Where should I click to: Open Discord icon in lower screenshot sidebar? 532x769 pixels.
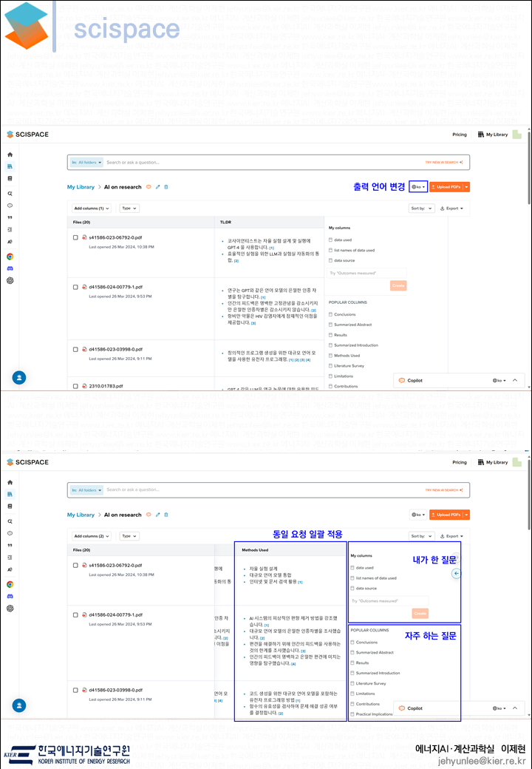pyautogui.click(x=10, y=597)
